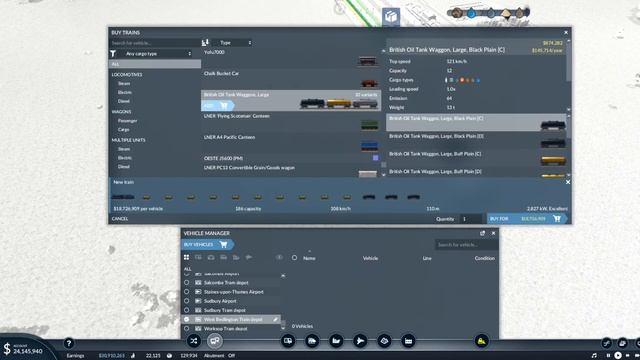
Task: Filter vehicle manager by plane icon
Action: [249, 258]
